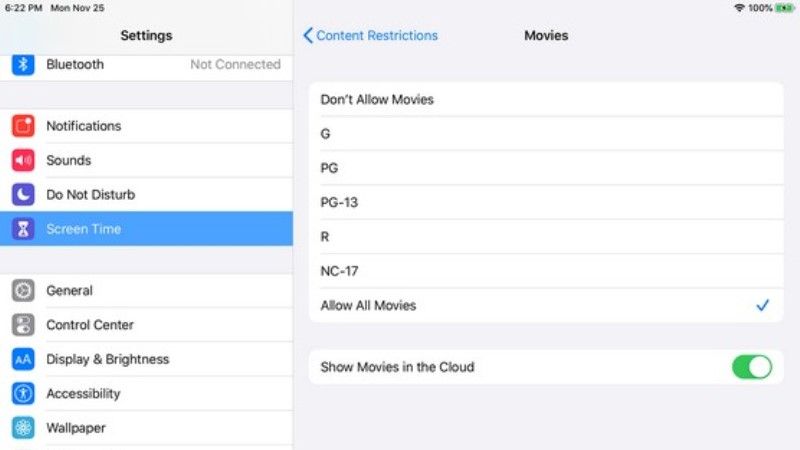Select the Allow All Movies option
800x450 pixels.
[546, 305]
